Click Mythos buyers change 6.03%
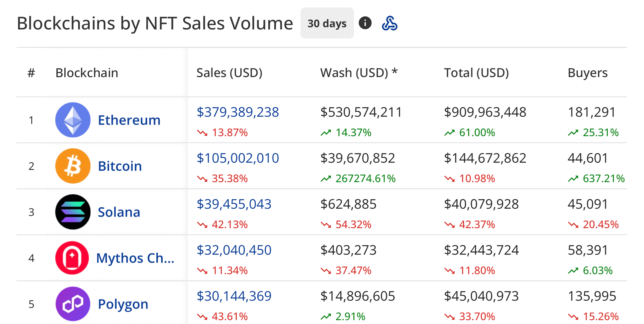Screen dimensions: 644x324 pyautogui.click(x=590, y=270)
